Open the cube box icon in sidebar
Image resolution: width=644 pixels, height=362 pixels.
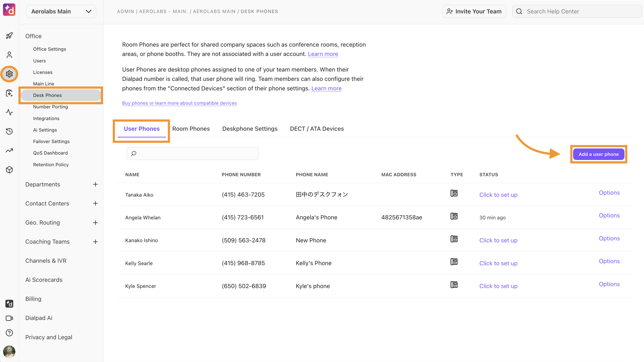9,170
